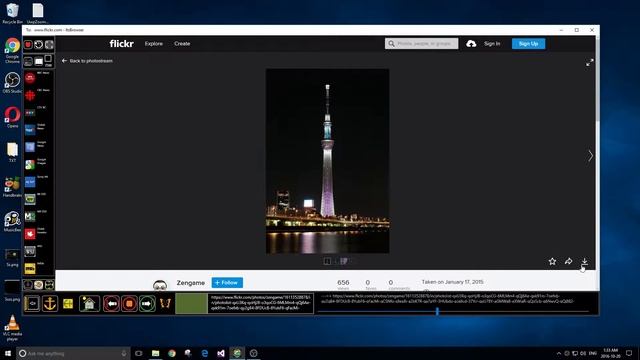Viewport: 640px width, 360px height.
Task: Click the yellow grid icon in bottom toolbar
Action: point(68,304)
